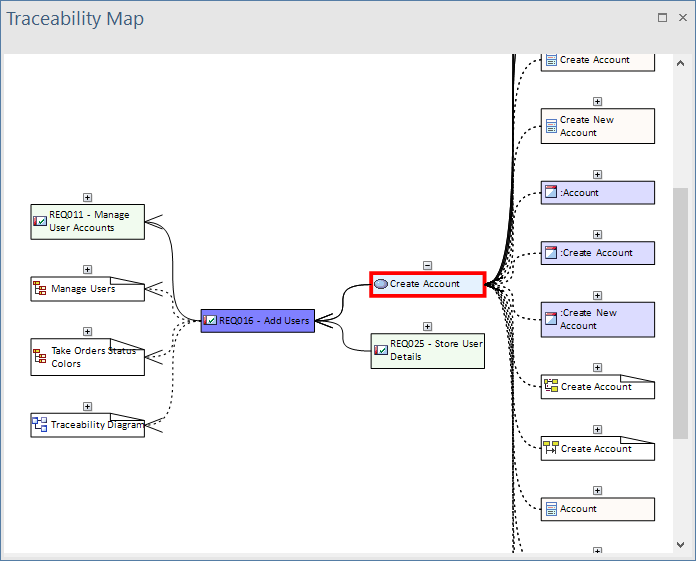Image resolution: width=696 pixels, height=561 pixels.
Task: Click the REQ016 Add Users requirement icon
Action: [210, 320]
